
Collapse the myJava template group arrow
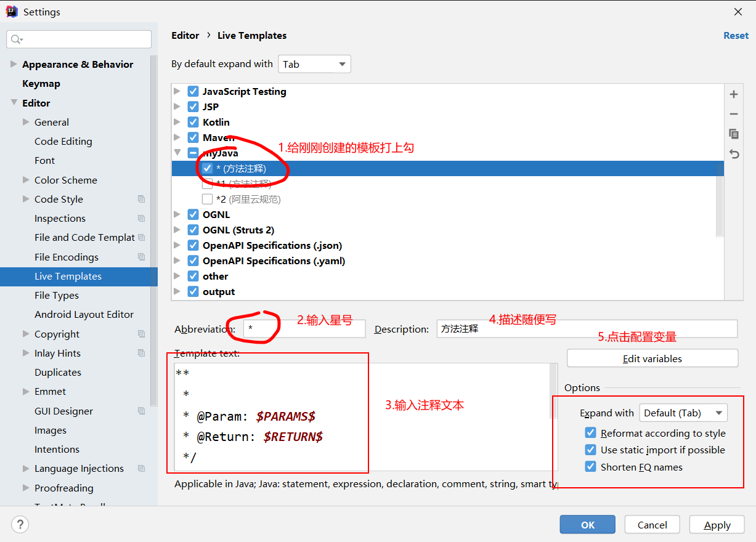pos(177,153)
